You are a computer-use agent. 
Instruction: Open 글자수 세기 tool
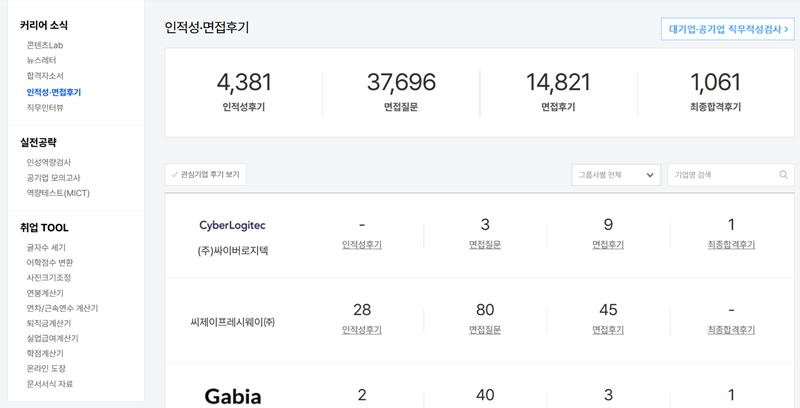(x=46, y=247)
